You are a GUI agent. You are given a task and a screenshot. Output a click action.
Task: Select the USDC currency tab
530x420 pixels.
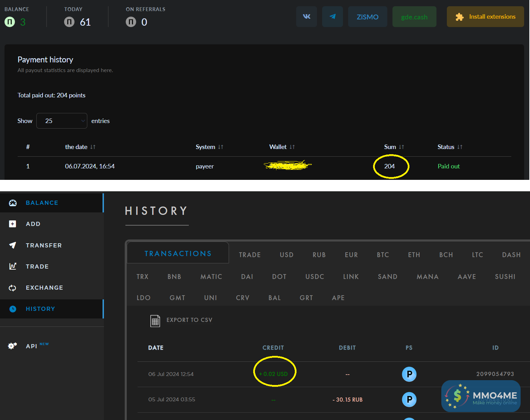(315, 277)
